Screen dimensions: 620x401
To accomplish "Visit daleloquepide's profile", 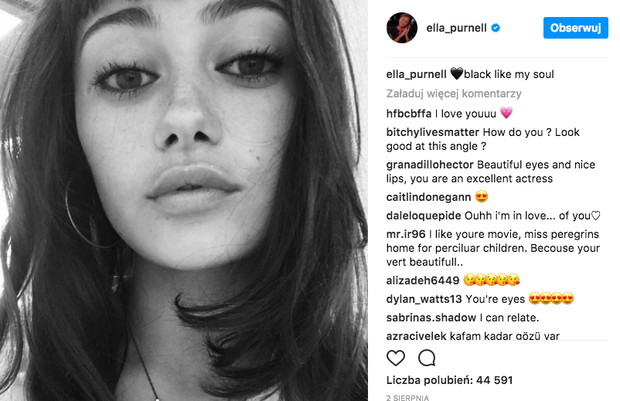I will click(423, 216).
